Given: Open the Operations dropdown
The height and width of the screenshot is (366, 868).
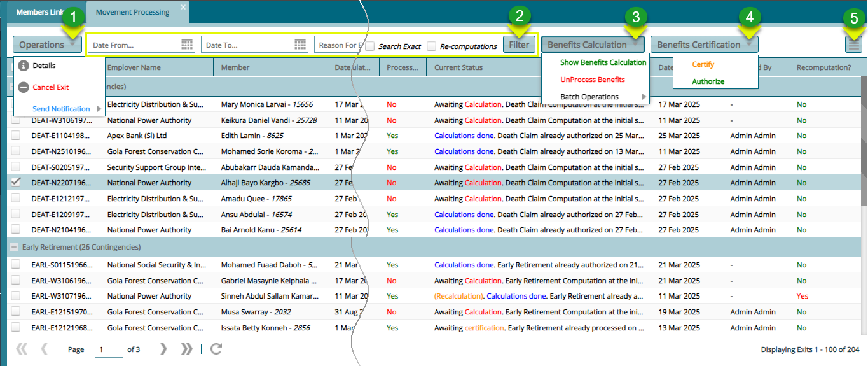Looking at the screenshot, I should point(47,45).
